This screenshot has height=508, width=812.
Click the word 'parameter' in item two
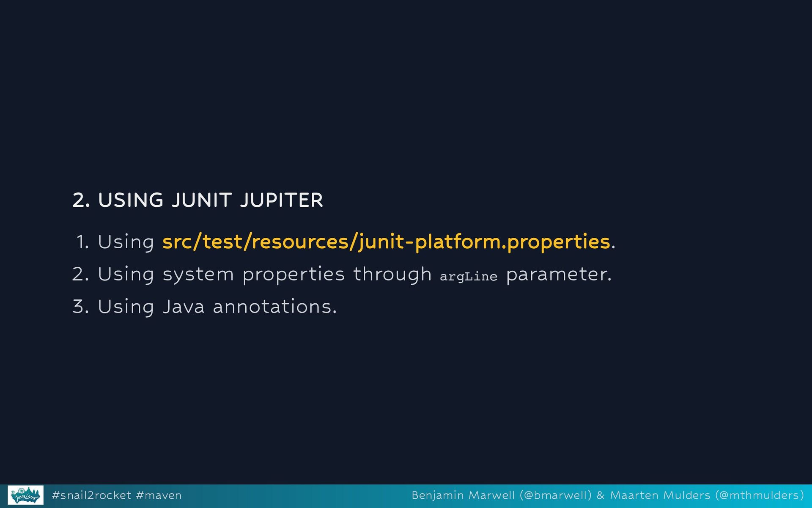click(556, 275)
